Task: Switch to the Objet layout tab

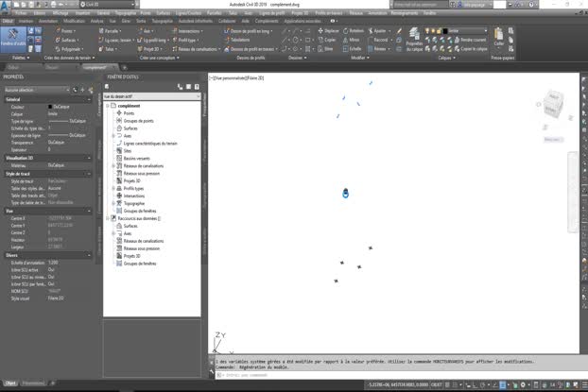Action: 10,383
